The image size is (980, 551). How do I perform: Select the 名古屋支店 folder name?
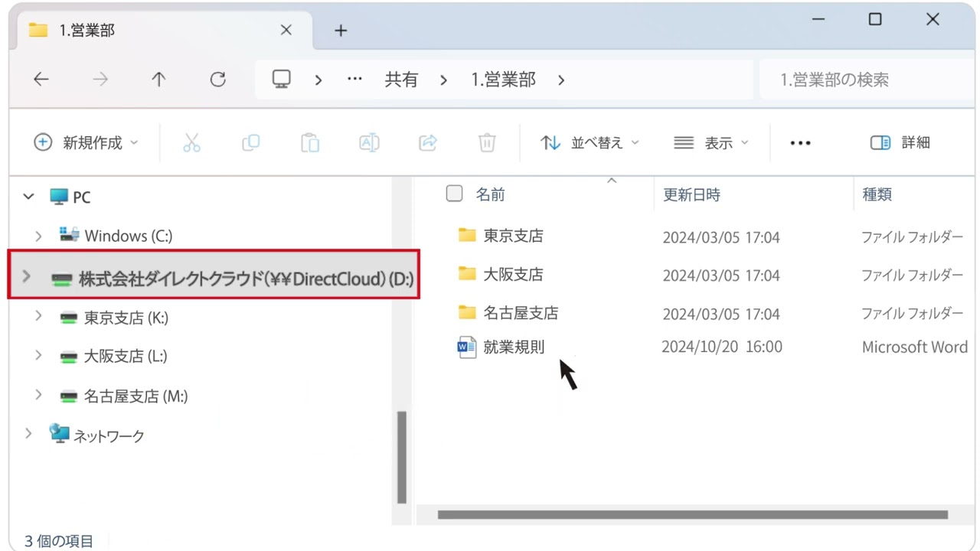point(521,312)
